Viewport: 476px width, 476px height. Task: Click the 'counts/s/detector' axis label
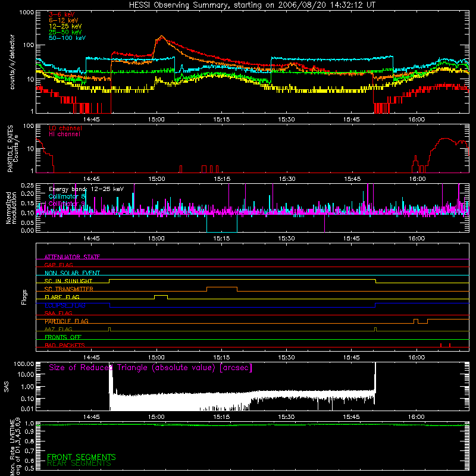[12, 62]
